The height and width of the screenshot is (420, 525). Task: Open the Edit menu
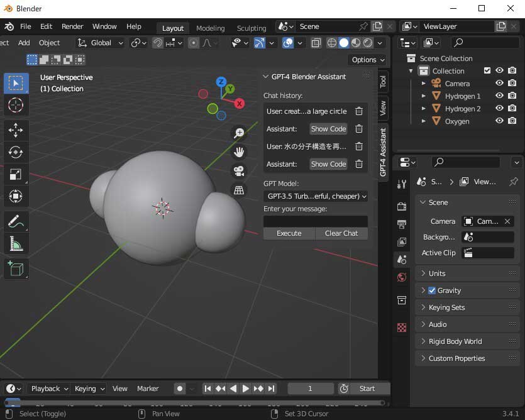pyautogui.click(x=46, y=26)
